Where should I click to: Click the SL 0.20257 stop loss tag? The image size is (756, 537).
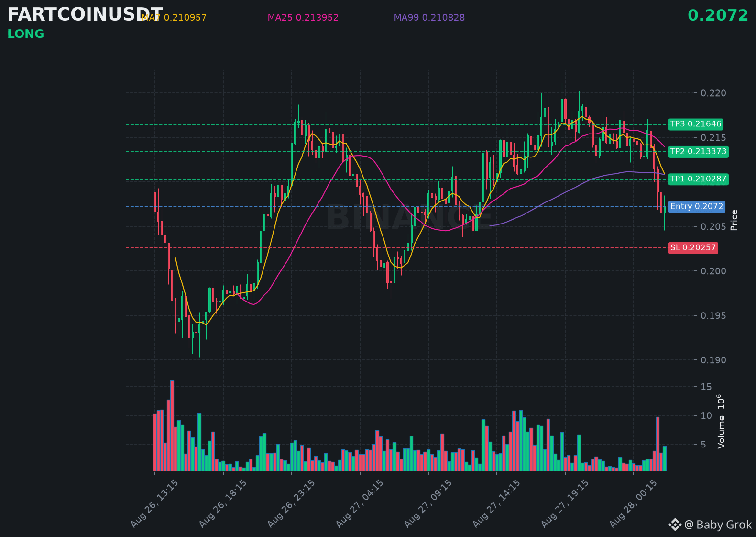[693, 247]
